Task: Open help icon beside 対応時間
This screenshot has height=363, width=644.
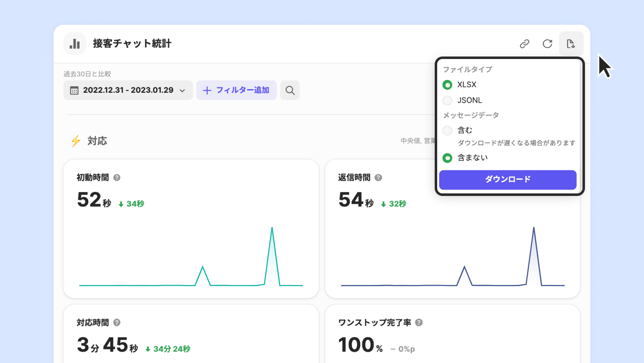Action: coord(117,323)
